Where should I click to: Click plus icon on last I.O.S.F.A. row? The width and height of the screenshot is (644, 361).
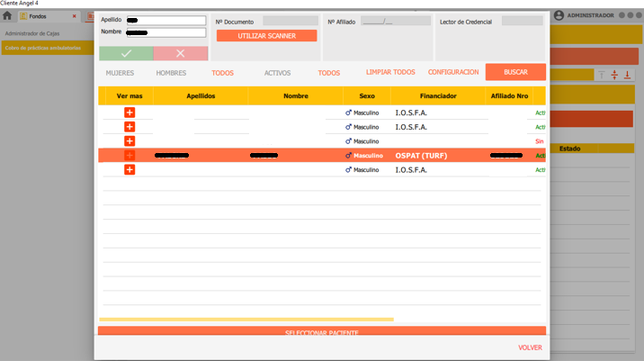coord(130,169)
